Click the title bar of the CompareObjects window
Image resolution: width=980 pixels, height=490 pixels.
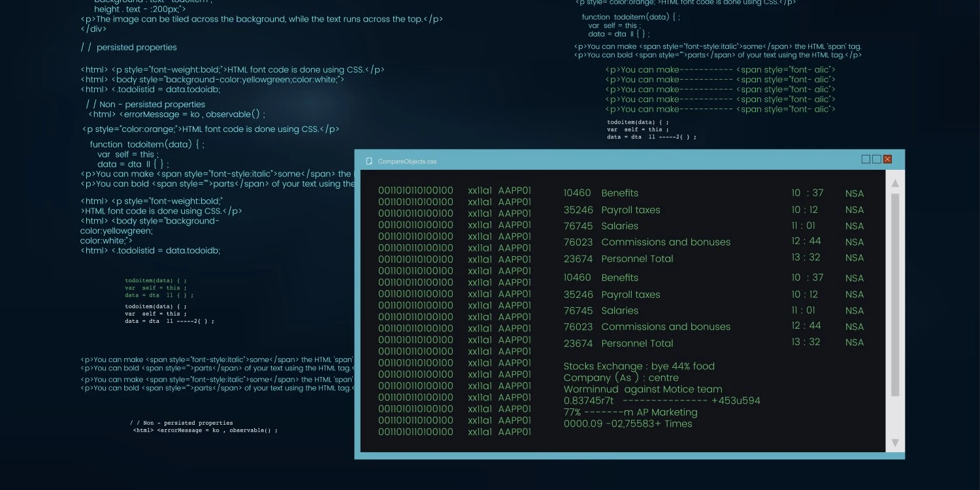588,160
